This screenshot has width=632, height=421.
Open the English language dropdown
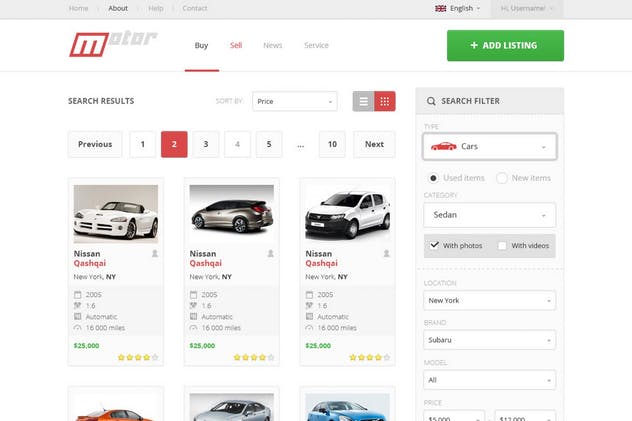point(458,8)
